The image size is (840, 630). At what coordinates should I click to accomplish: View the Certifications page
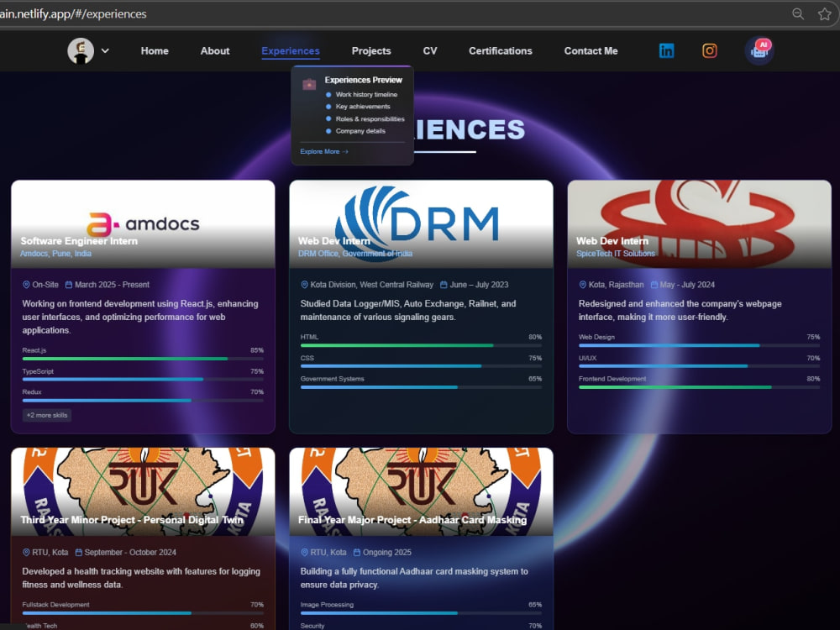[501, 51]
